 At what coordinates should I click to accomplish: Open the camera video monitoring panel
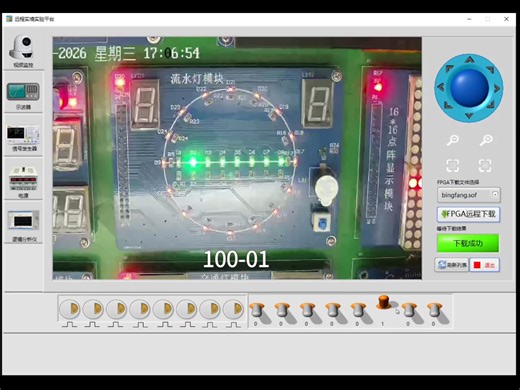(23, 51)
